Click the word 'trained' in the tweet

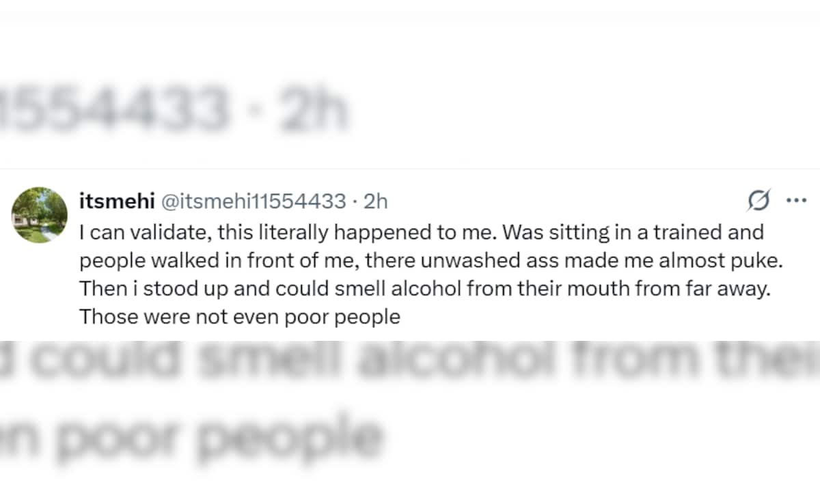pos(683,232)
